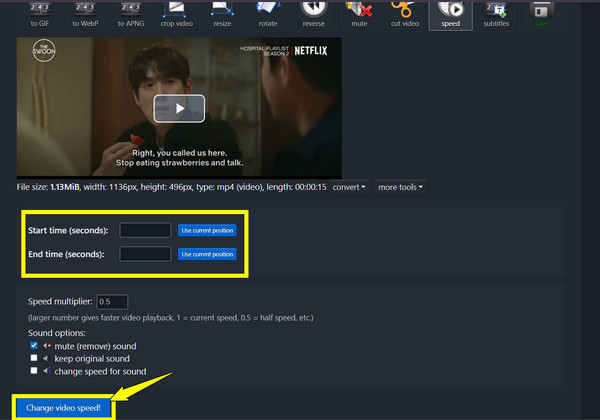Click the Speed multiplier input field
Viewport: 600px width, 420px height.
112,302
